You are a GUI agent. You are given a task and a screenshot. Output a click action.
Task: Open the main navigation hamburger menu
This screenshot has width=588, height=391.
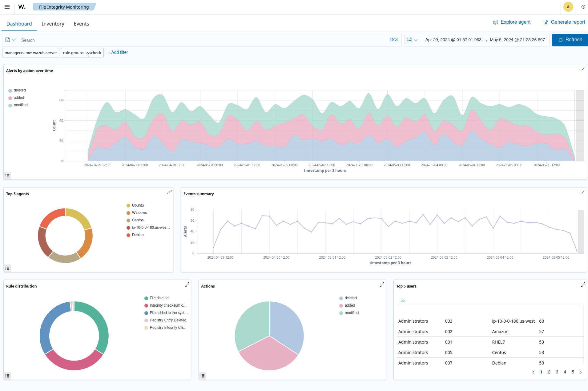click(7, 7)
